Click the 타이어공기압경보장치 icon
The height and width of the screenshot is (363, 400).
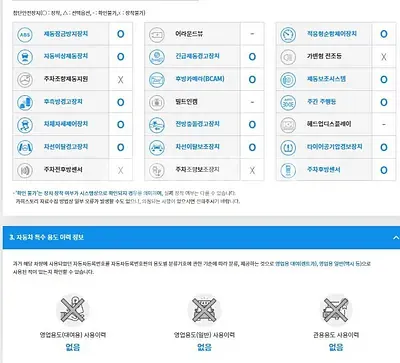click(288, 148)
